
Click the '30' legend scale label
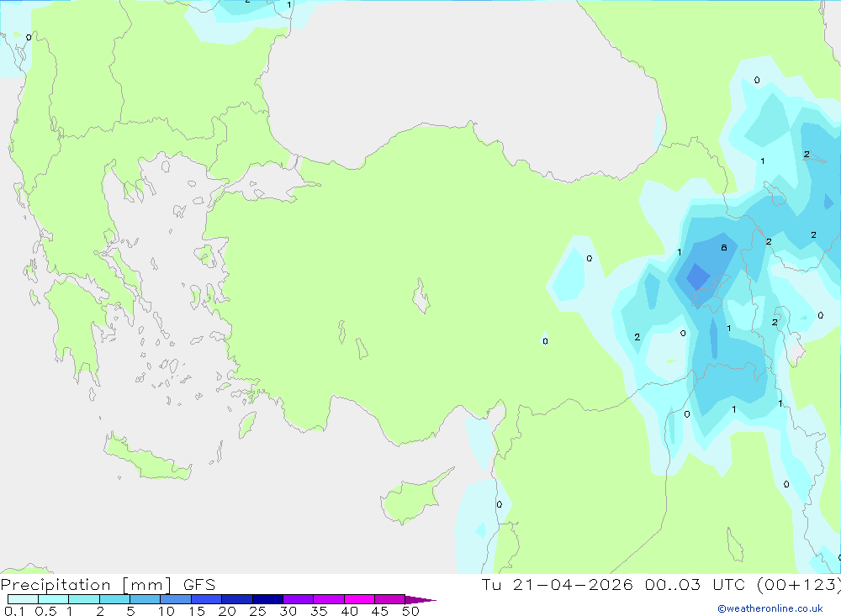(x=288, y=611)
